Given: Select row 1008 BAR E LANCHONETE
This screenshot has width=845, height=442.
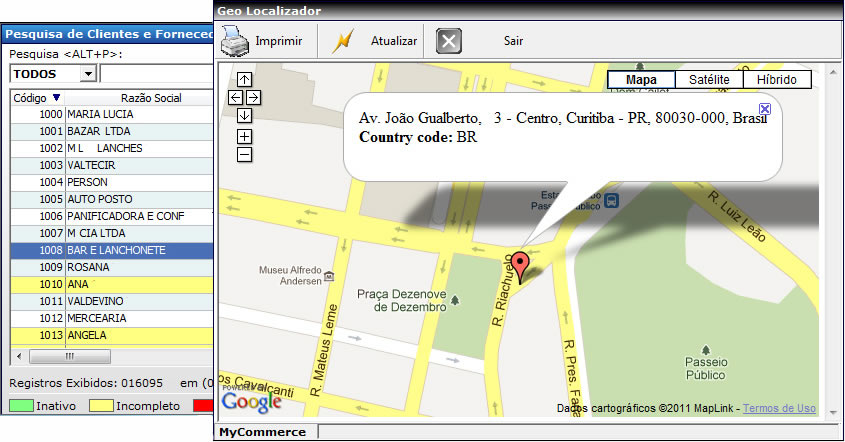Looking at the screenshot, I should pos(112,250).
